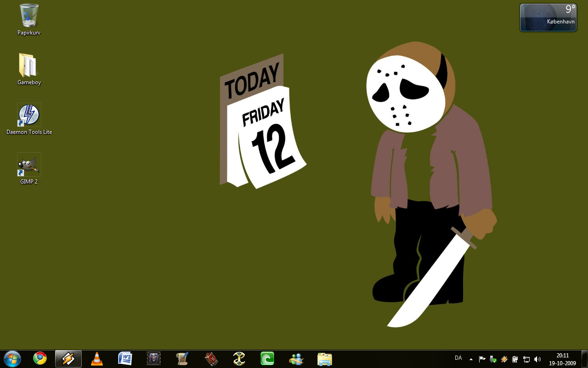Show hidden tray icons arrow

471,359
